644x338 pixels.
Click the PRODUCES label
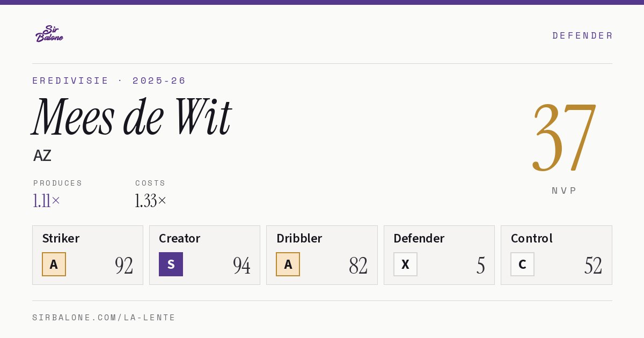[x=58, y=183]
